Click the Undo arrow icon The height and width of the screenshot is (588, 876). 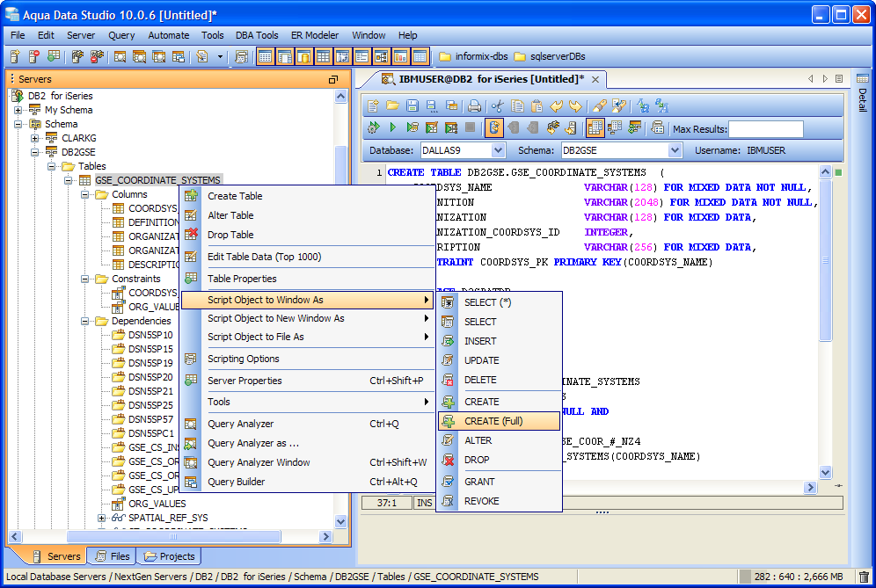coord(557,105)
